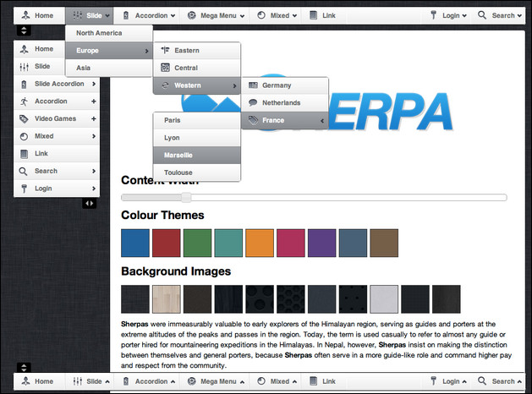The height and width of the screenshot is (394, 532).
Task: Click the Link item in the top bar
Action: click(x=323, y=15)
